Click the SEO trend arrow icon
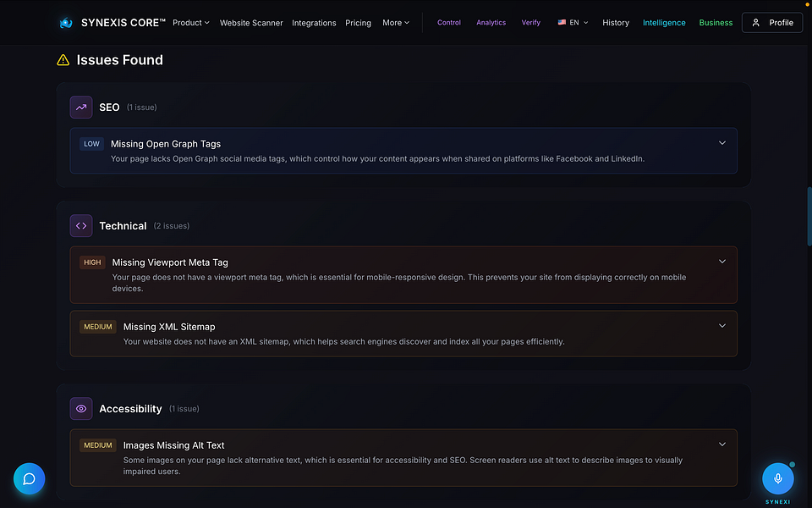 point(81,108)
